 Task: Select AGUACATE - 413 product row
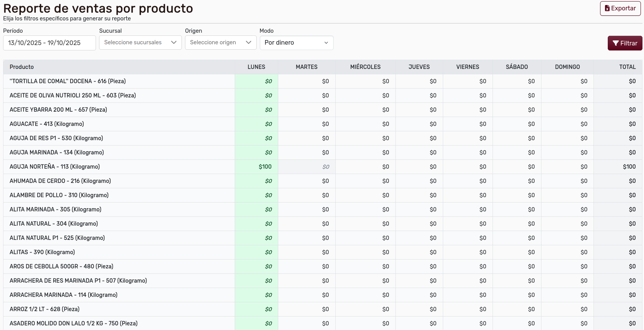(x=323, y=124)
